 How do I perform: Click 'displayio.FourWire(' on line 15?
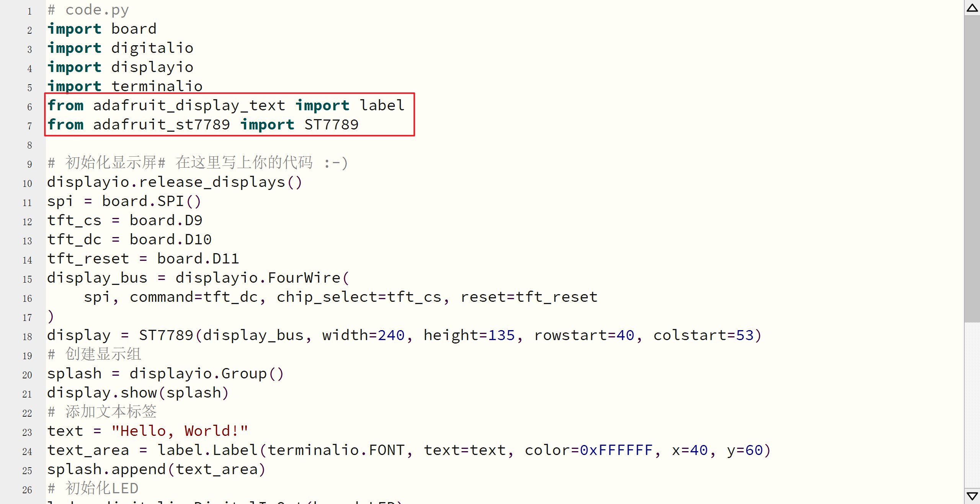tap(262, 278)
